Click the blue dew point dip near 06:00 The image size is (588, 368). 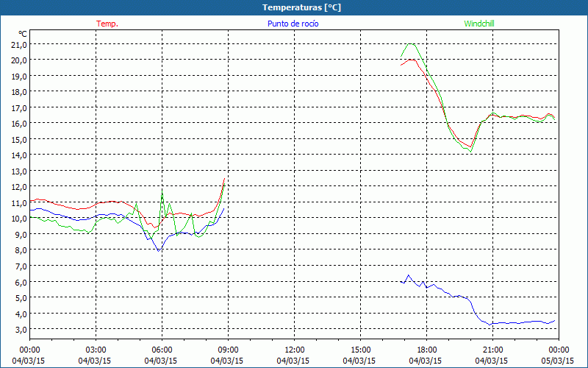point(159,251)
